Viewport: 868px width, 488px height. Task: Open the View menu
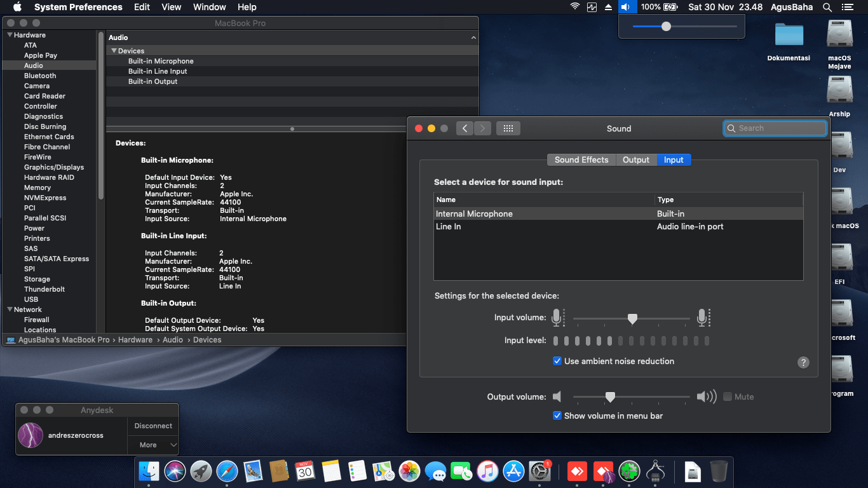172,7
